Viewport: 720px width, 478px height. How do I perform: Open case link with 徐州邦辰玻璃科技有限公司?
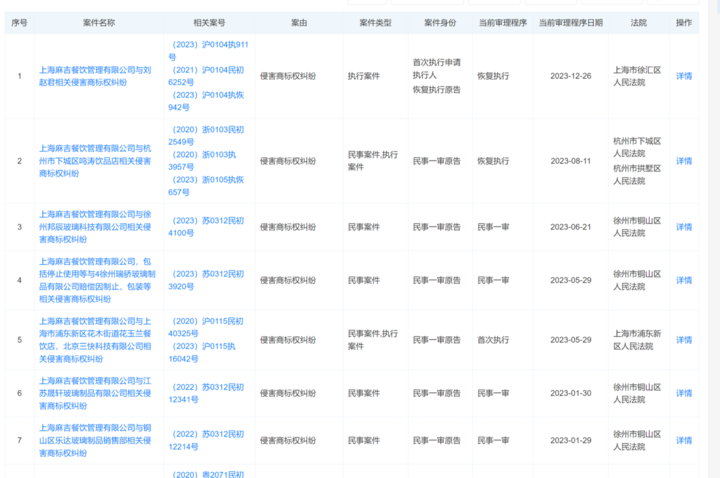(x=95, y=227)
